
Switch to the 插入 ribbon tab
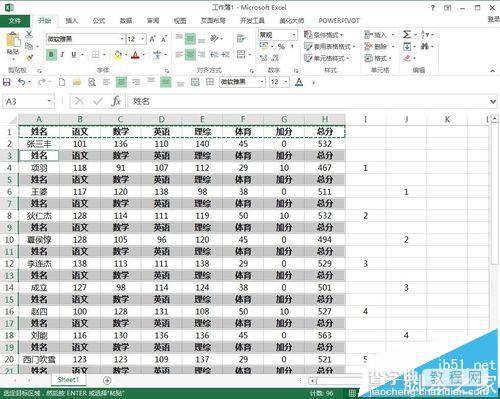pyautogui.click(x=71, y=21)
